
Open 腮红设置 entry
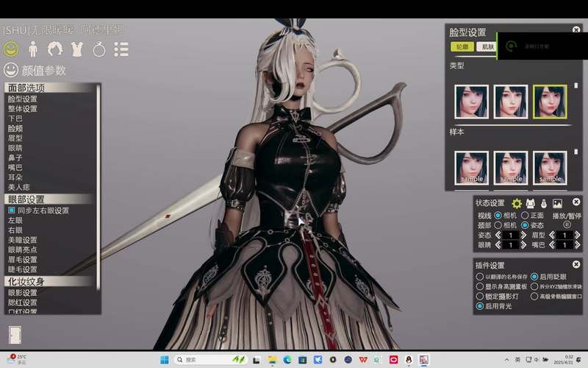coord(23,302)
